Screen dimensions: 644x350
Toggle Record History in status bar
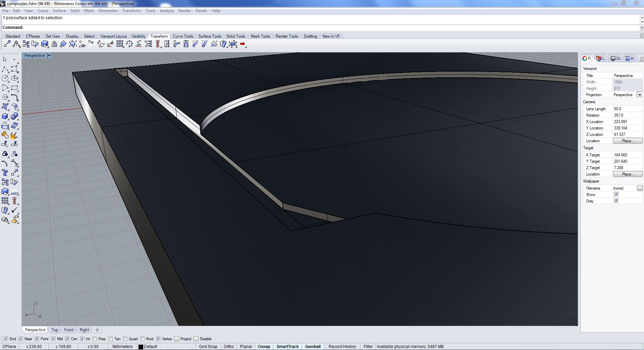click(x=342, y=346)
